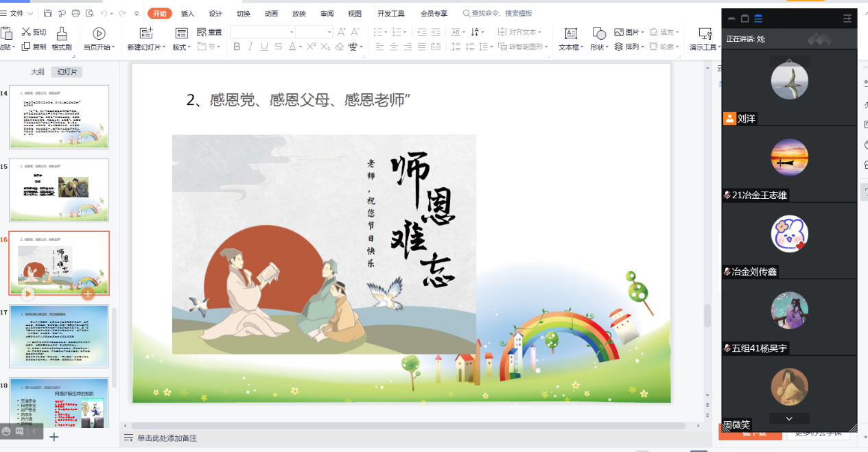Click the meeting panel menu icon
Image resolution: width=868 pixels, height=452 pixels.
point(847,19)
